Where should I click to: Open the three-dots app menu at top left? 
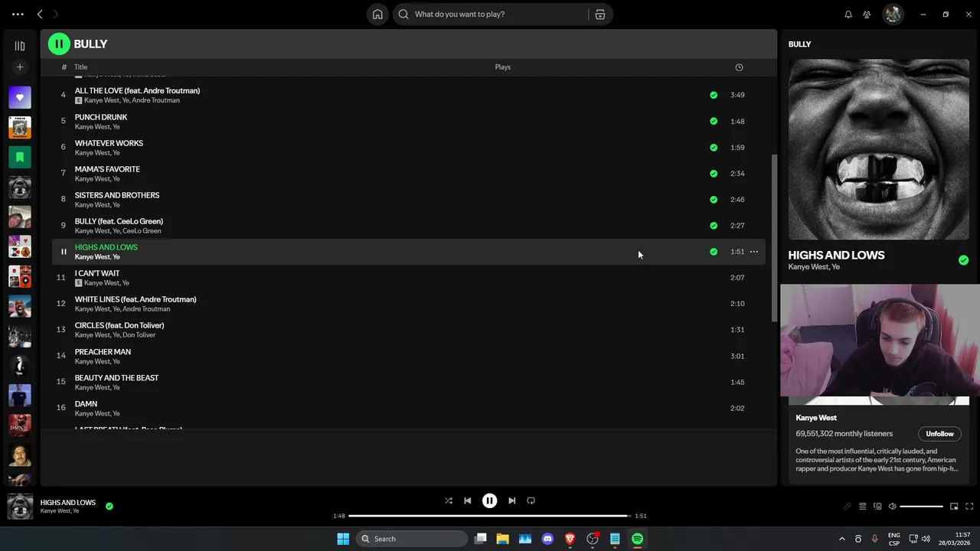pos(18,14)
